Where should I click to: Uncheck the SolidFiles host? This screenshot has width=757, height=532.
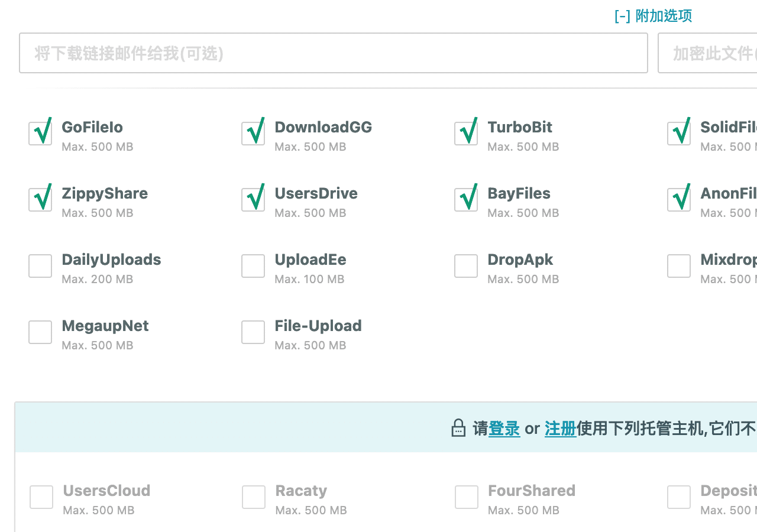[679, 132]
